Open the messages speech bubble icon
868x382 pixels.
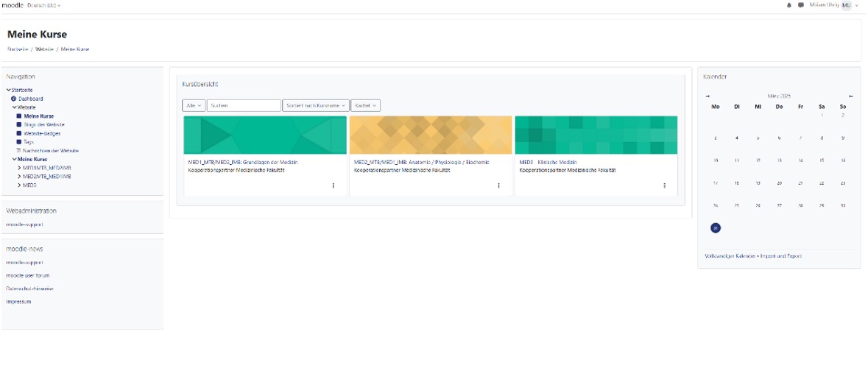click(x=801, y=5)
